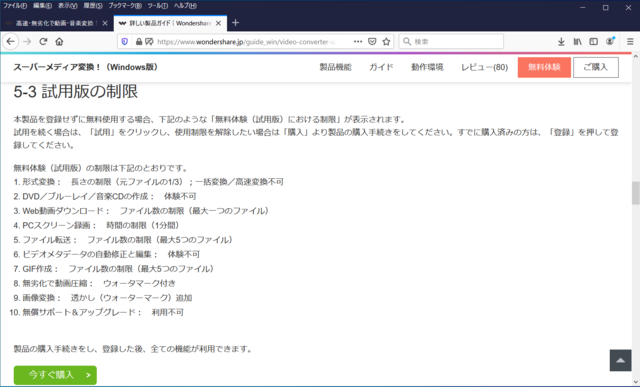Open the ヘルプ menu
640x387 pixels.
[x=185, y=6]
